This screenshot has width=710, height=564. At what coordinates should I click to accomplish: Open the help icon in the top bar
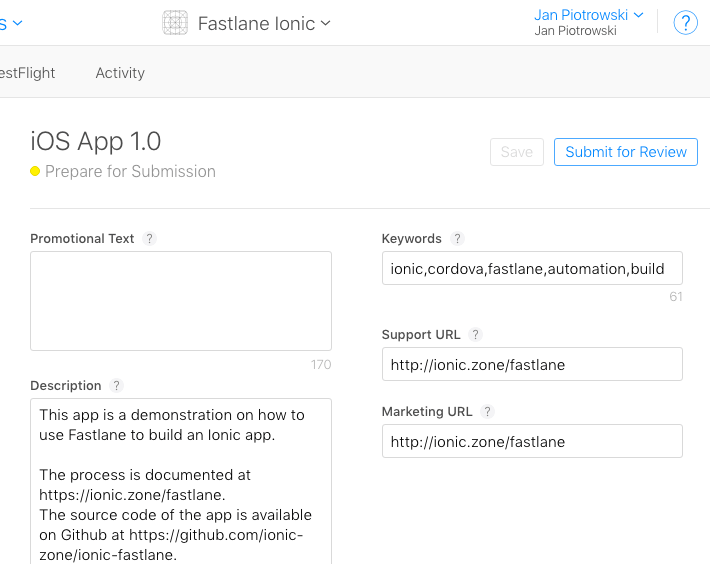[685, 23]
